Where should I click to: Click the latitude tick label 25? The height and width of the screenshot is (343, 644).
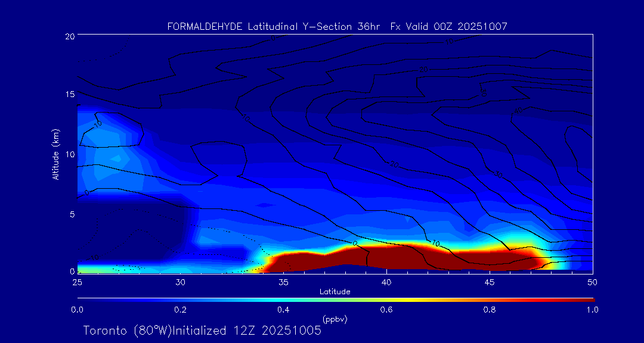77,282
